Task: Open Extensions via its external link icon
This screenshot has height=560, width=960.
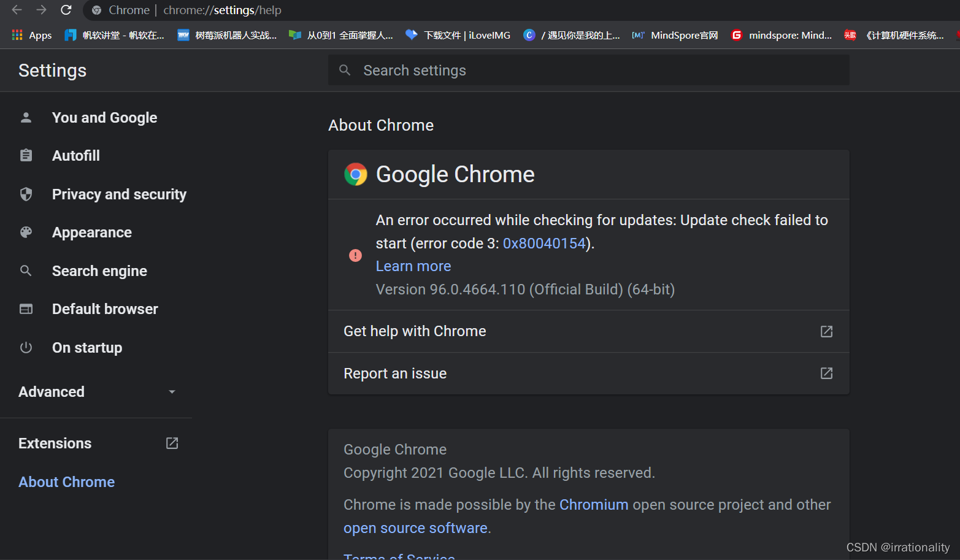Action: coord(172,443)
